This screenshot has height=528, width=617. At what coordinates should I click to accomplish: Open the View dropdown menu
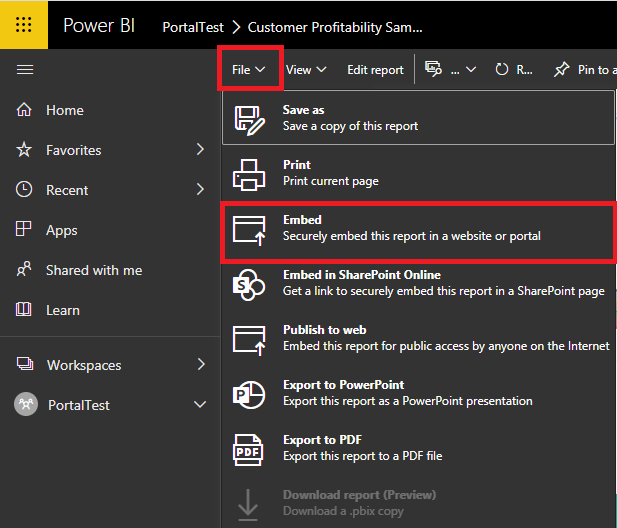pos(306,70)
